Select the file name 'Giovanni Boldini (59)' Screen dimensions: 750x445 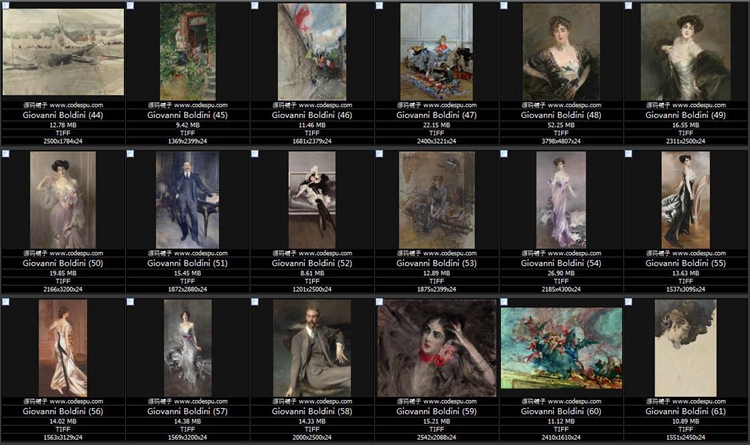(436, 411)
